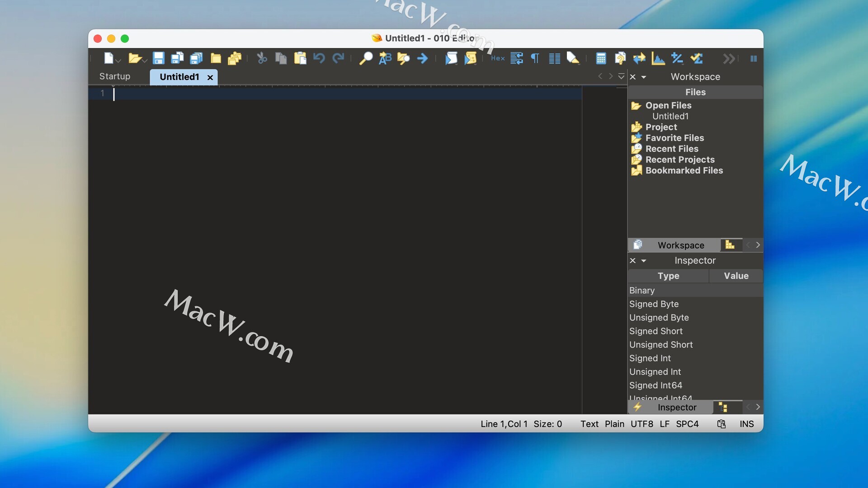Click the Cut scissors icon
Screen dimensions: 868x488
tap(262, 58)
